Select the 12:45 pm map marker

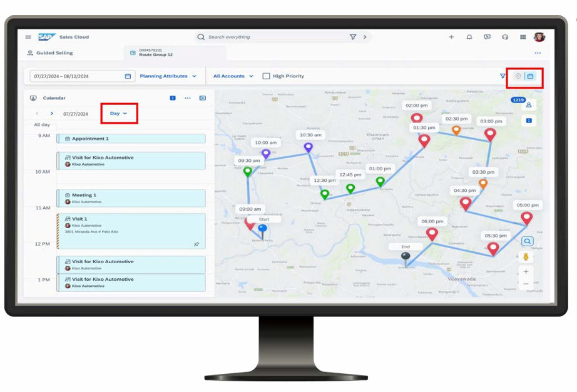[x=350, y=189]
